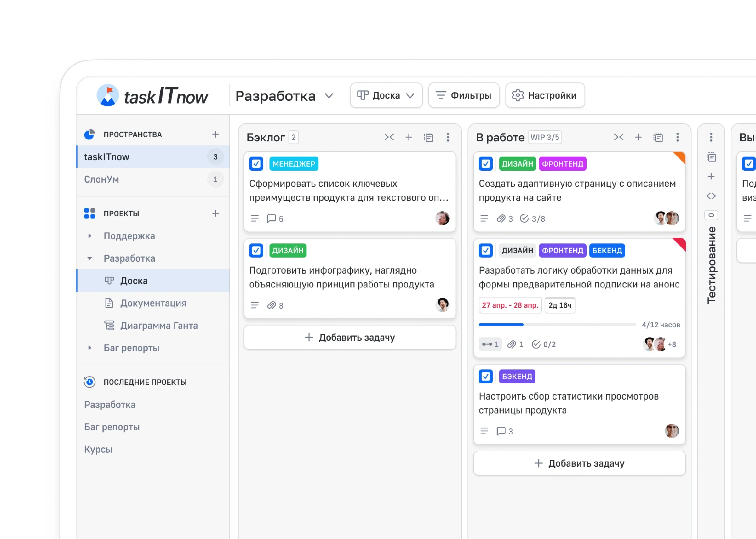Image resolution: width=756 pixels, height=539 pixels.
Task: Toggle checkbox on infographic ДИЗАЙН card
Action: 256,250
